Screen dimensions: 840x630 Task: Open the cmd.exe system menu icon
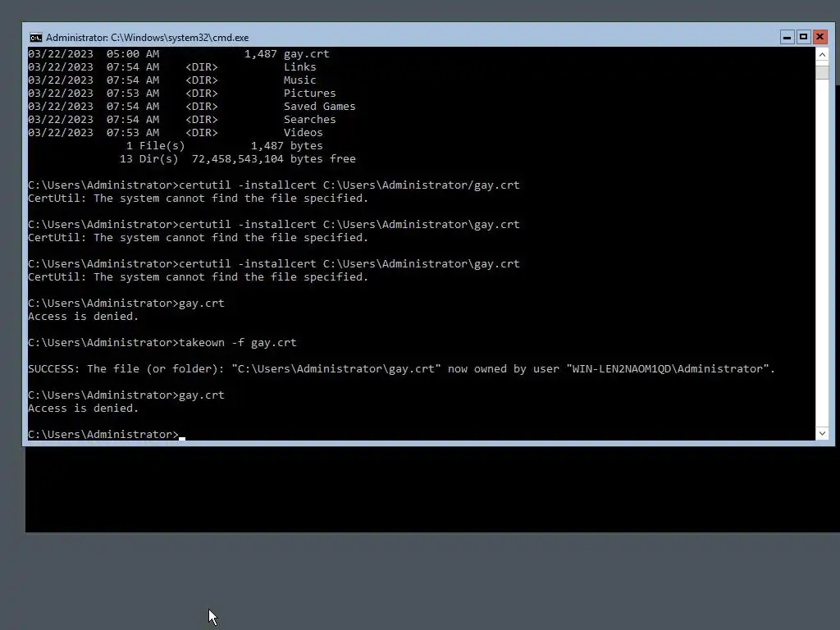click(x=36, y=38)
